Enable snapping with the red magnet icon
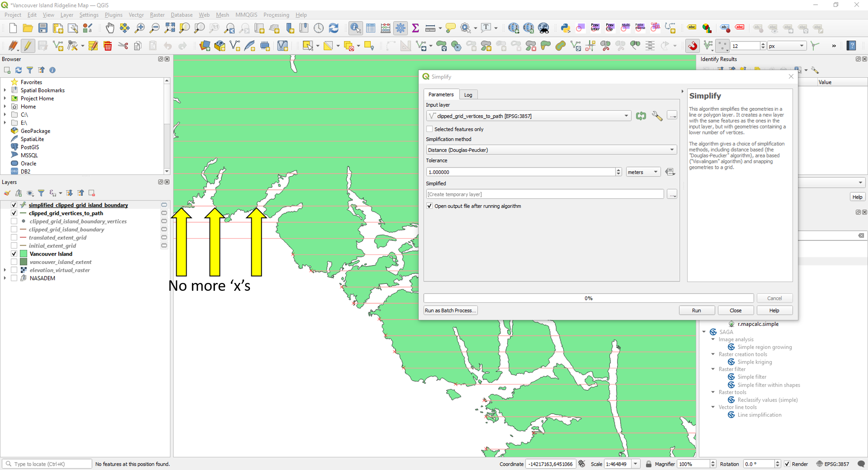The width and height of the screenshot is (868, 470). (x=693, y=46)
